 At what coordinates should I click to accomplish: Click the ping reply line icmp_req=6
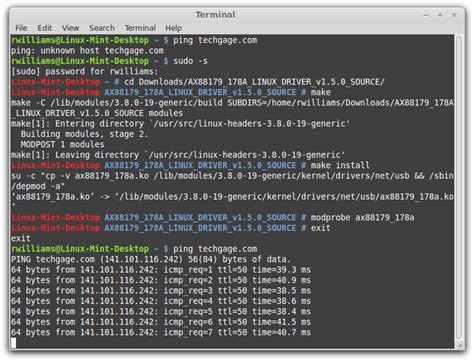point(161,322)
